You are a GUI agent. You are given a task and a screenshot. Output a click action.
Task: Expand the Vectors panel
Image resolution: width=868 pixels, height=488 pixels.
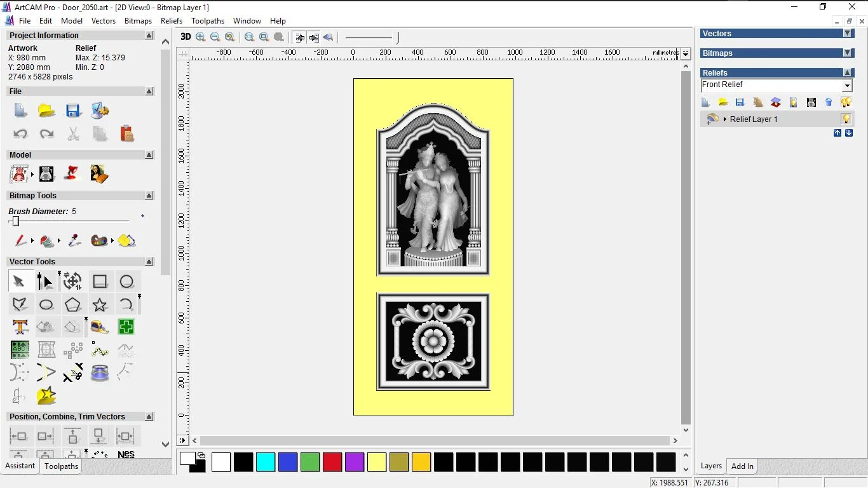[x=847, y=34]
